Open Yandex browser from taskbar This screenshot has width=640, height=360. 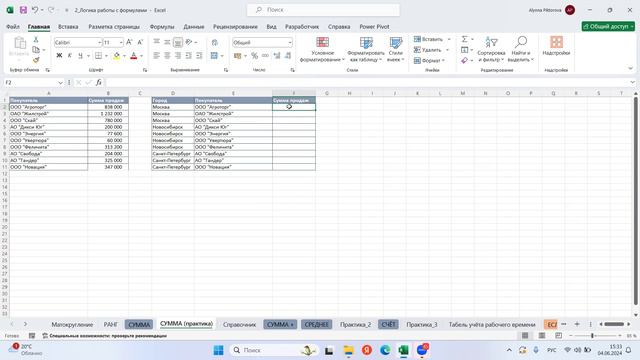(367, 350)
